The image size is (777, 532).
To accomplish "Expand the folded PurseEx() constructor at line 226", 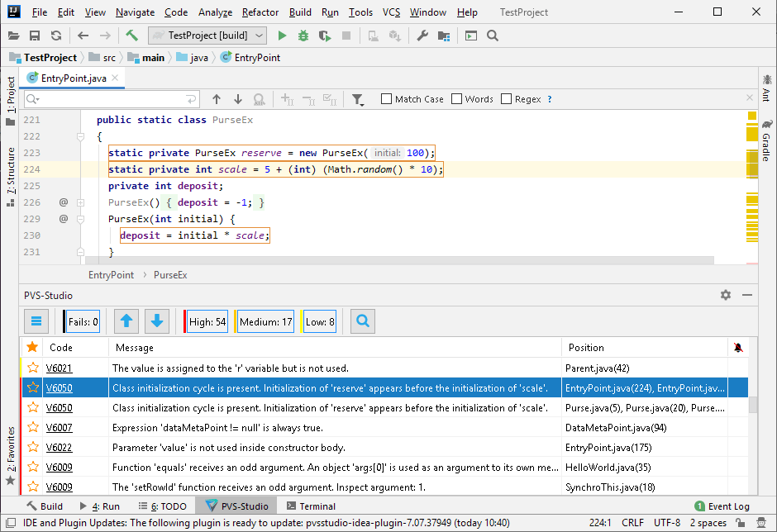I will click(80, 202).
